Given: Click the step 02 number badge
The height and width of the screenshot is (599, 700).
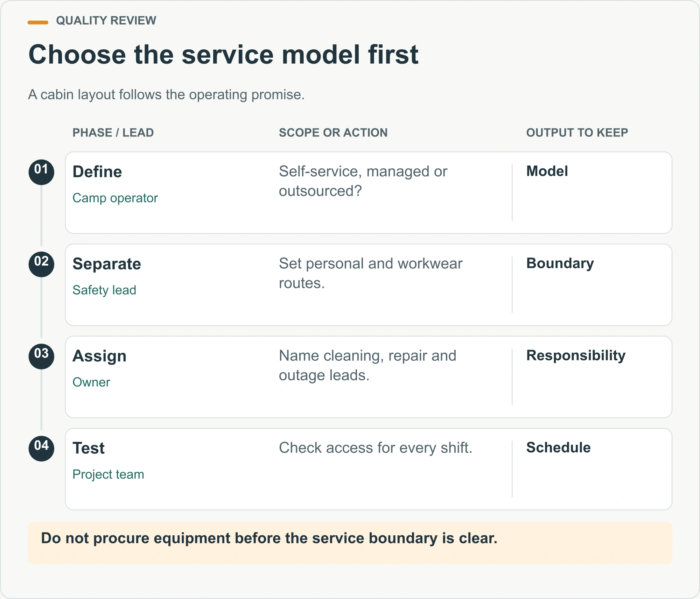Looking at the screenshot, I should click(x=41, y=264).
